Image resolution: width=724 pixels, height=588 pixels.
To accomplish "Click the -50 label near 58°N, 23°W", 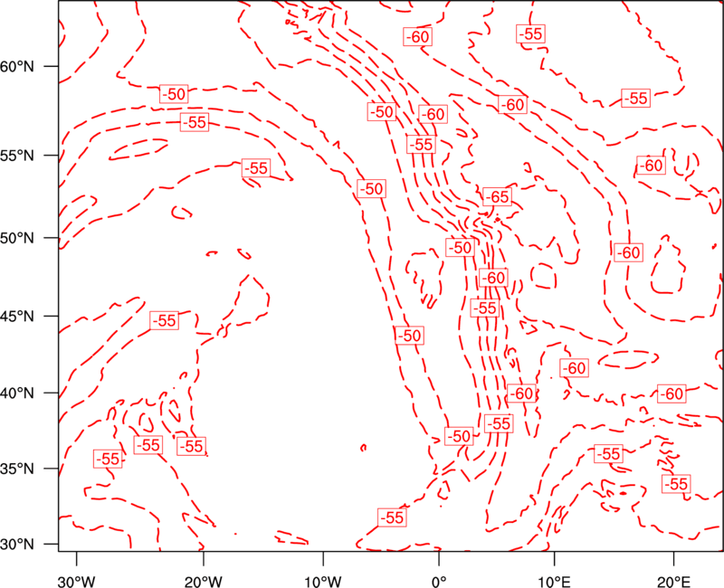I will 174,94.
